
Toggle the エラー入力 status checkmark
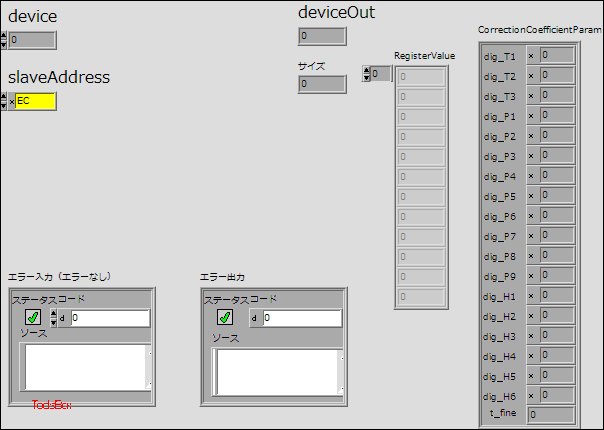[33, 317]
